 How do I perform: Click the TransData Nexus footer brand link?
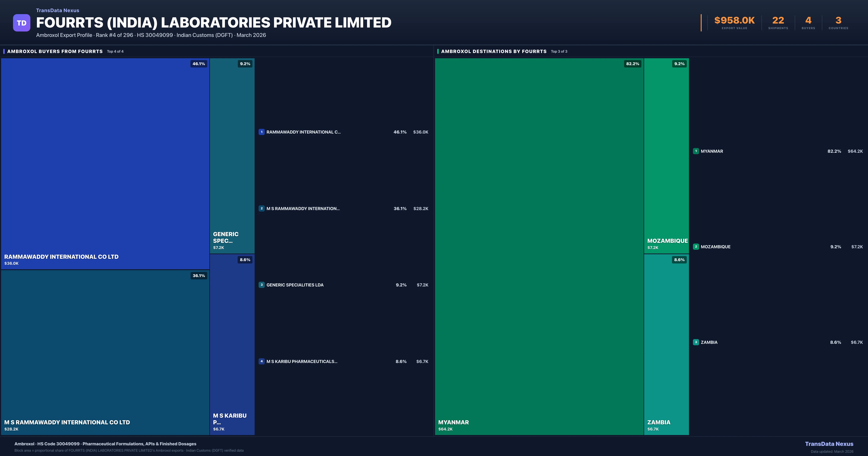pyautogui.click(x=829, y=444)
